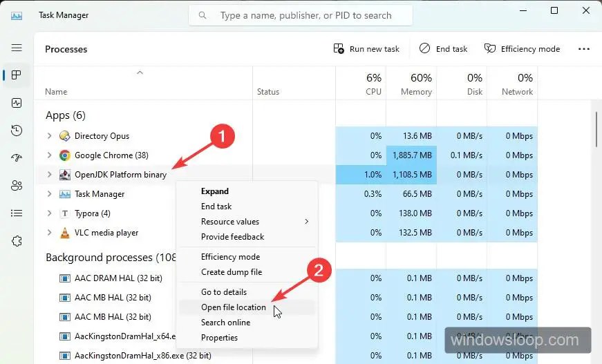Click Go to details menu entry
Screen dimensions: 602x364
click(x=223, y=292)
